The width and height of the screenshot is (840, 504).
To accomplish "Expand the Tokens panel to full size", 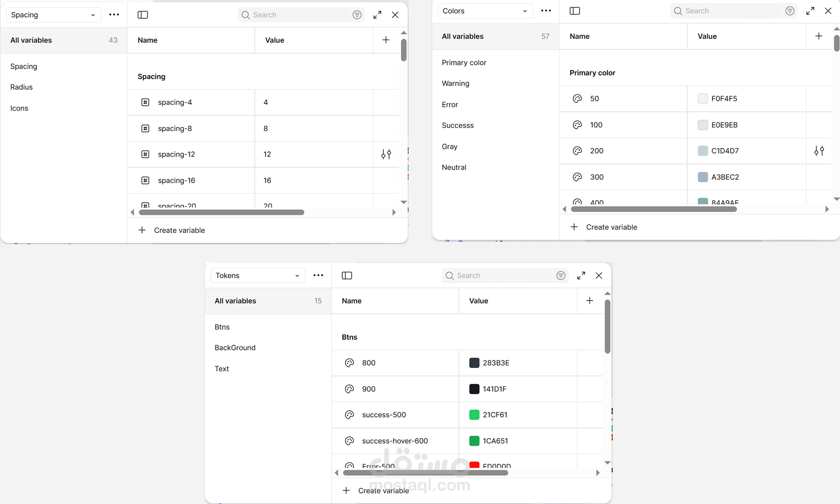I will tap(581, 275).
